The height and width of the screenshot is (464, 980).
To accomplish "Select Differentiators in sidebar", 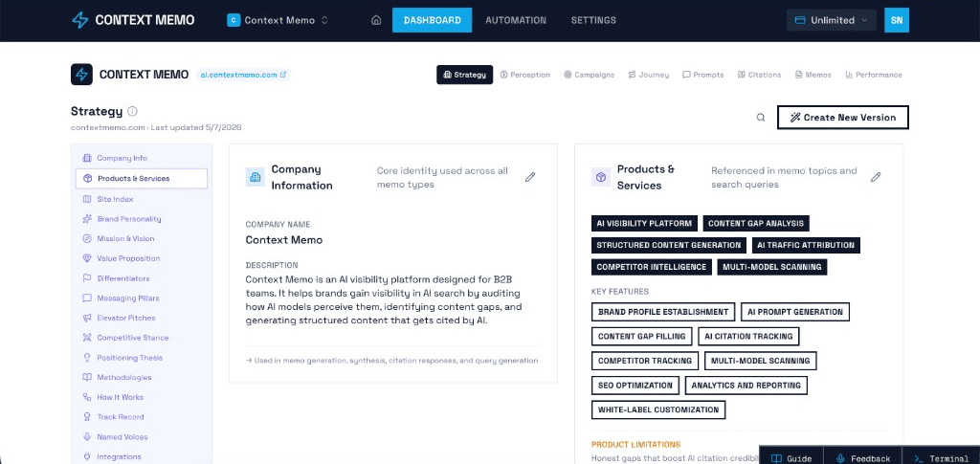I will [x=142, y=278].
